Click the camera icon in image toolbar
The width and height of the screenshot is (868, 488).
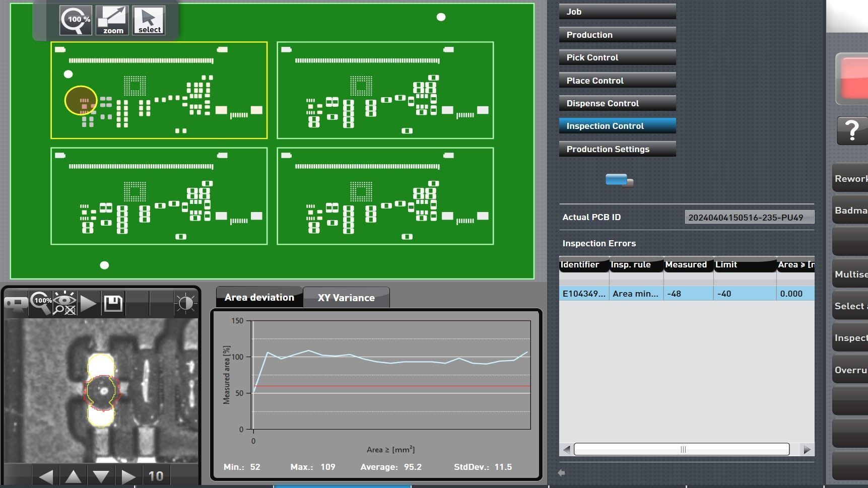[x=16, y=303]
